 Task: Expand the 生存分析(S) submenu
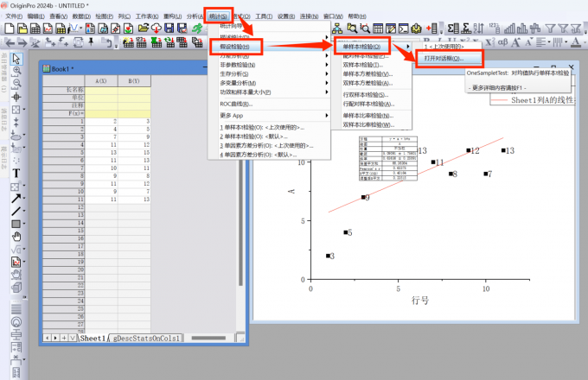pos(270,74)
